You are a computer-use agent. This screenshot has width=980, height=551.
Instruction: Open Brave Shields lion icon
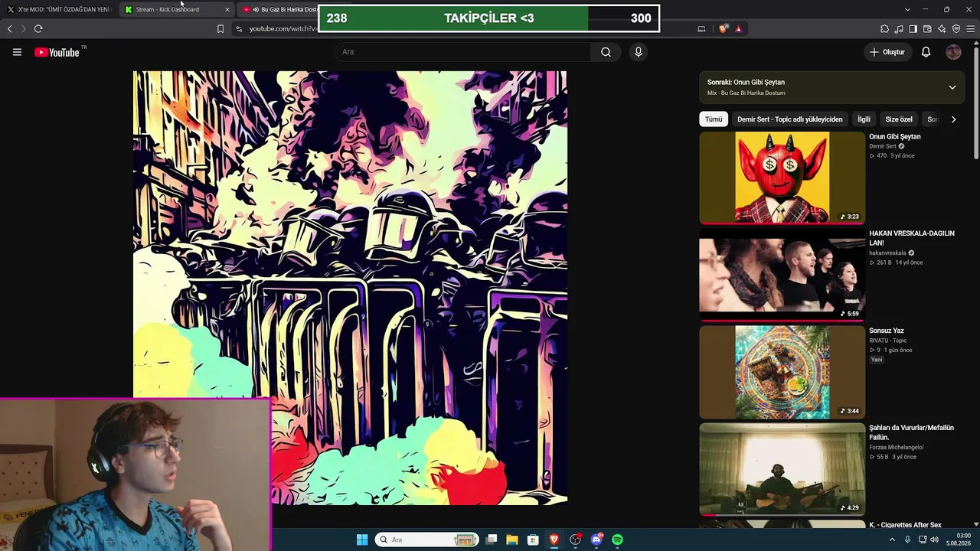pyautogui.click(x=724, y=29)
